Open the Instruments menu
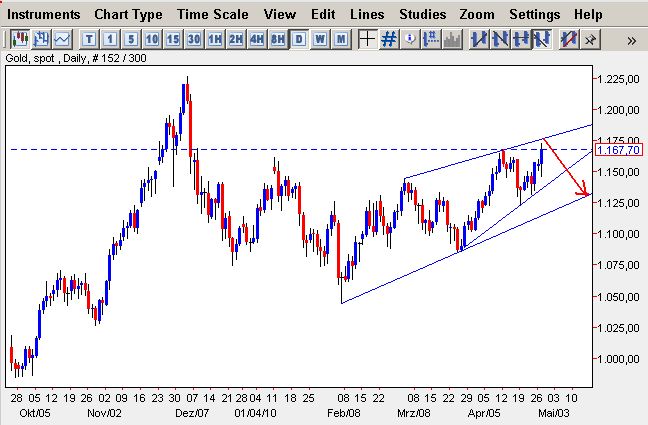 tap(43, 14)
